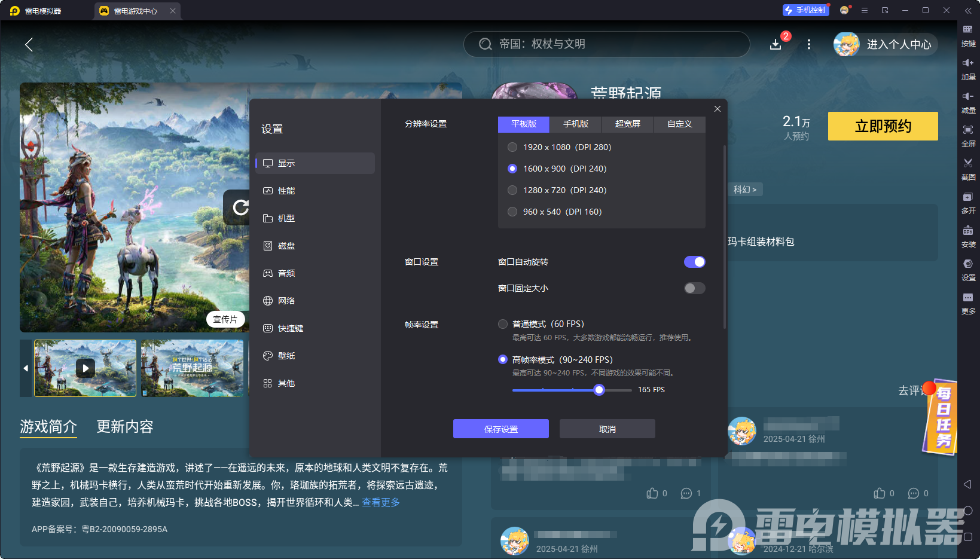This screenshot has height=559, width=980.
Task: Take a screenshot with the 截图 icon
Action: click(x=969, y=169)
